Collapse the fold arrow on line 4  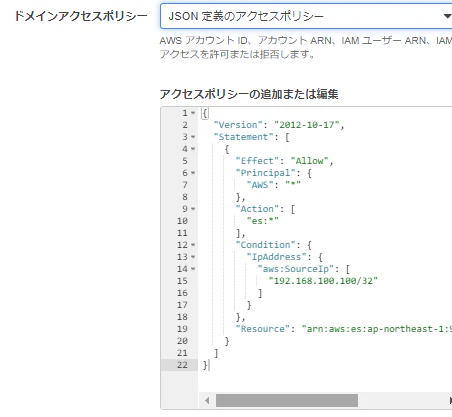[x=193, y=149]
